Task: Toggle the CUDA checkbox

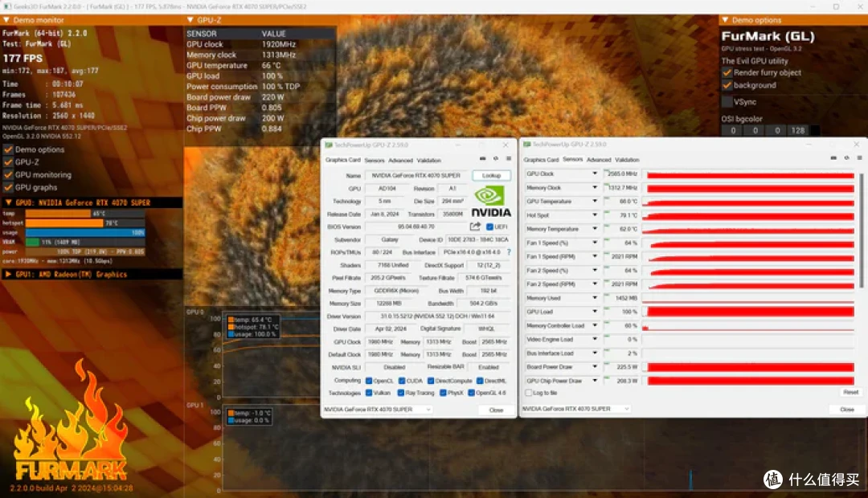Action: (402, 381)
